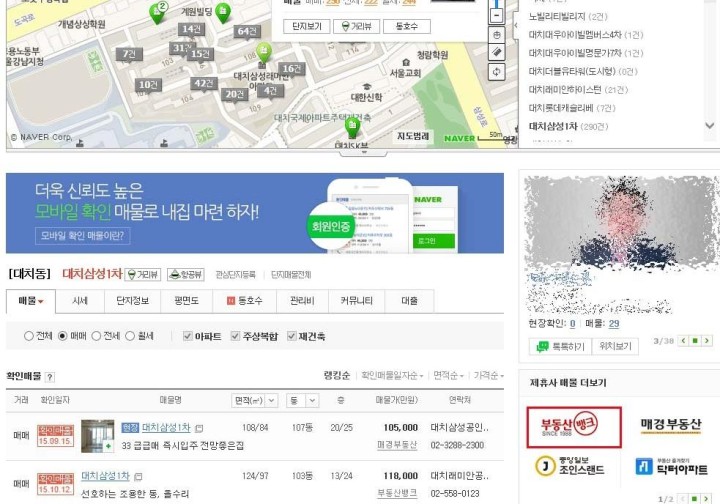Click the map zoom level slider
Image resolution: width=720 pixels, height=504 pixels.
tap(496, 4)
